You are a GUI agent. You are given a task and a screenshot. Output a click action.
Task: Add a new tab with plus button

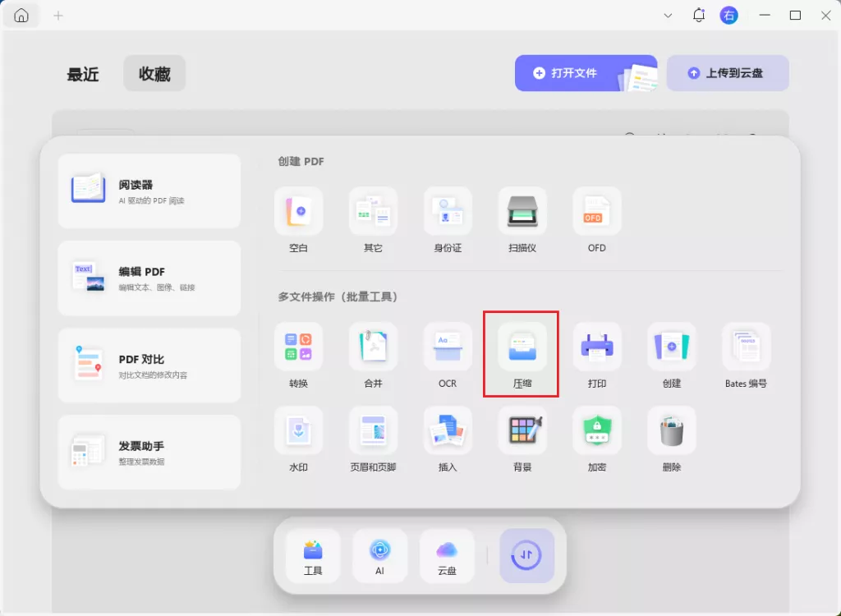pyautogui.click(x=58, y=16)
